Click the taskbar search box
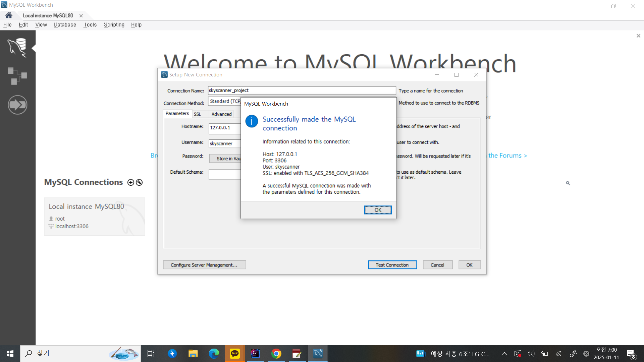The image size is (644, 362). coord(80,354)
